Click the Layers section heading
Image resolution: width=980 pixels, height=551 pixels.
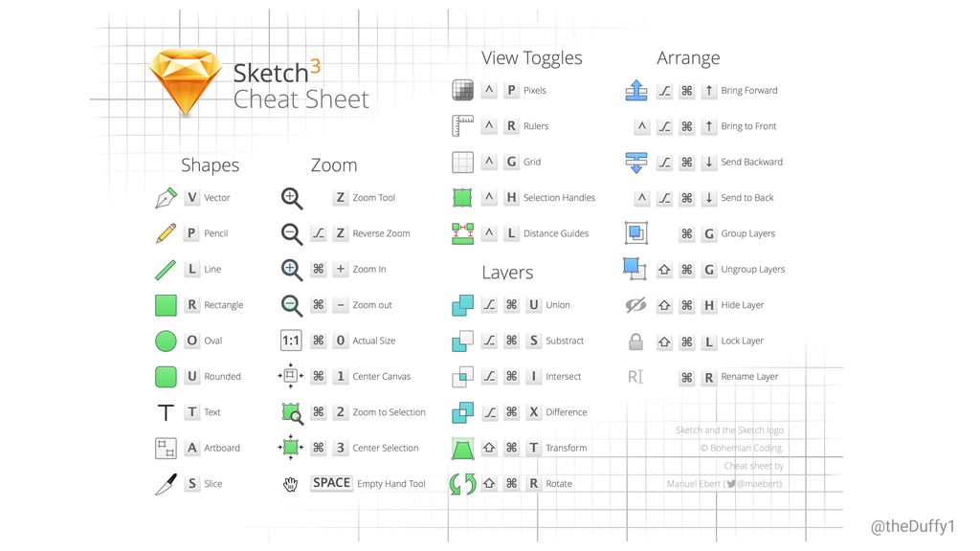(x=507, y=273)
